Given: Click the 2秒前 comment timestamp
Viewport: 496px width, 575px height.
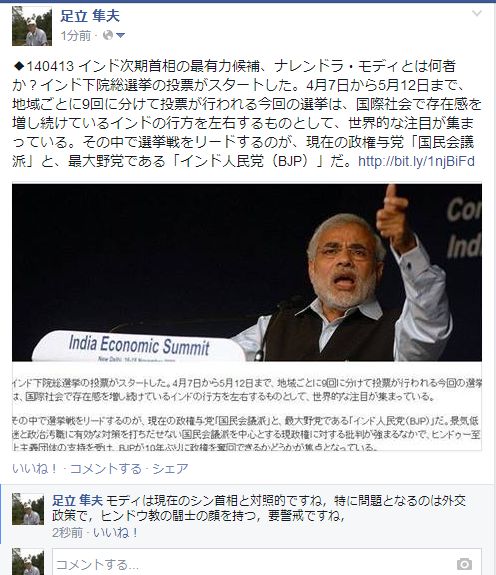Looking at the screenshot, I should tap(67, 532).
